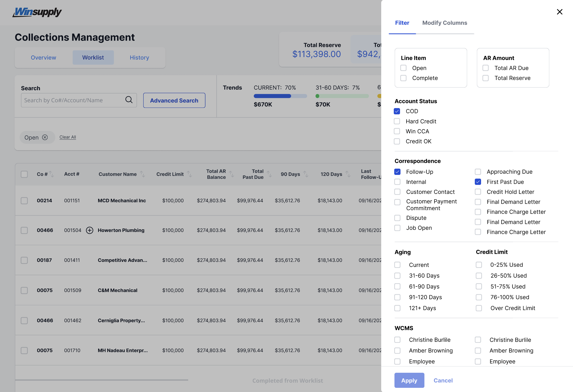Apply the selected filters
The height and width of the screenshot is (392, 573).
click(x=409, y=380)
